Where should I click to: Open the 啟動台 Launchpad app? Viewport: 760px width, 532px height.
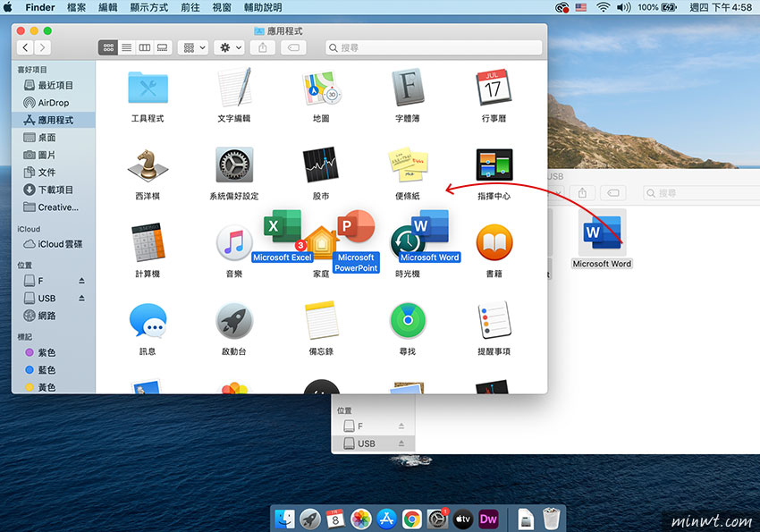tap(234, 320)
